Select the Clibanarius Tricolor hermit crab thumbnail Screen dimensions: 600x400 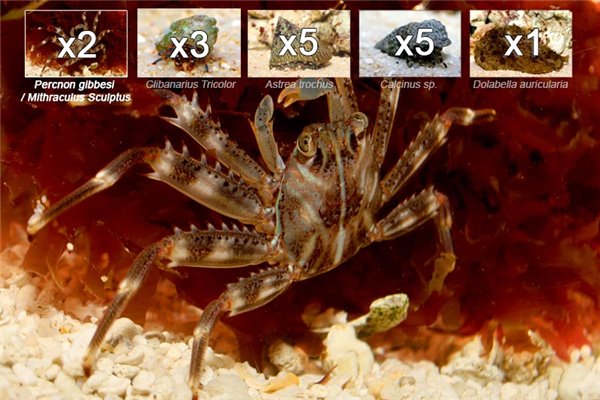189,42
